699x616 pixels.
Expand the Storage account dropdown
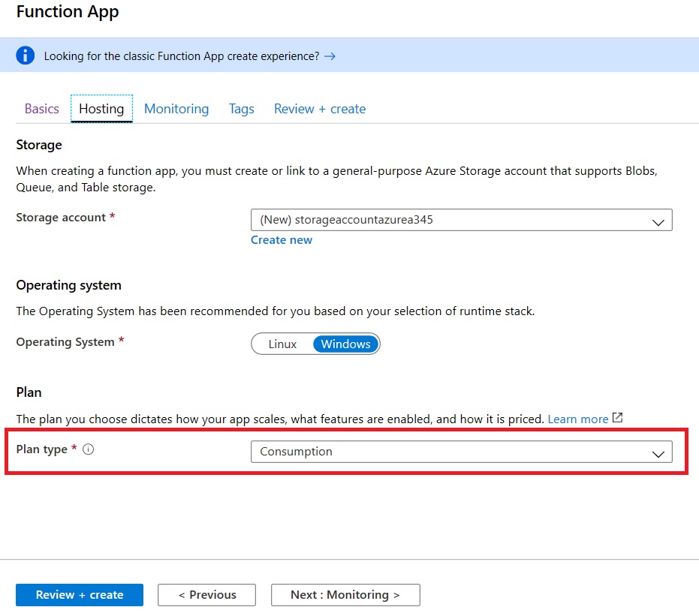click(x=461, y=220)
